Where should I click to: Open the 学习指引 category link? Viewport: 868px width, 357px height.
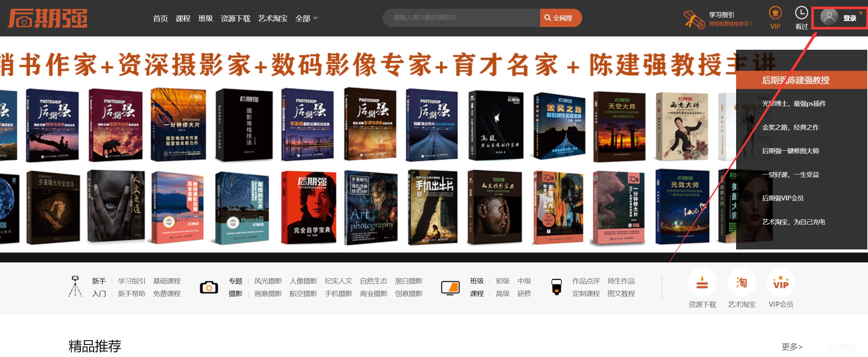132,281
